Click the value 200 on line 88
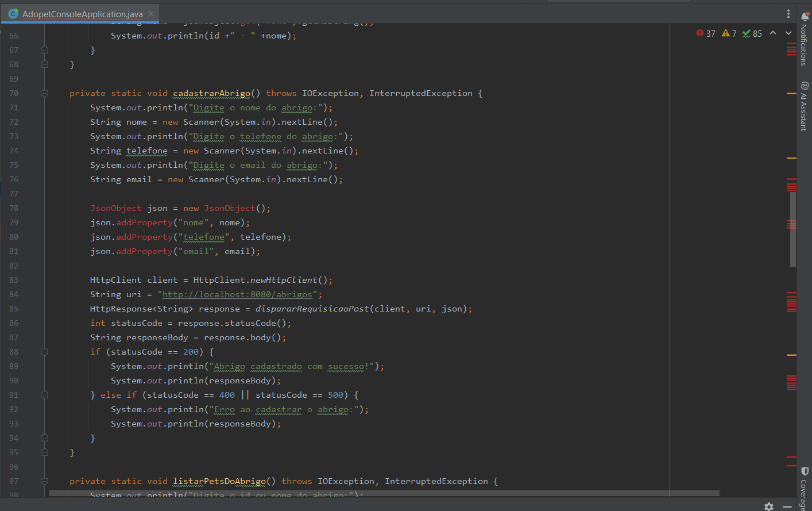812x511 pixels. coord(191,352)
